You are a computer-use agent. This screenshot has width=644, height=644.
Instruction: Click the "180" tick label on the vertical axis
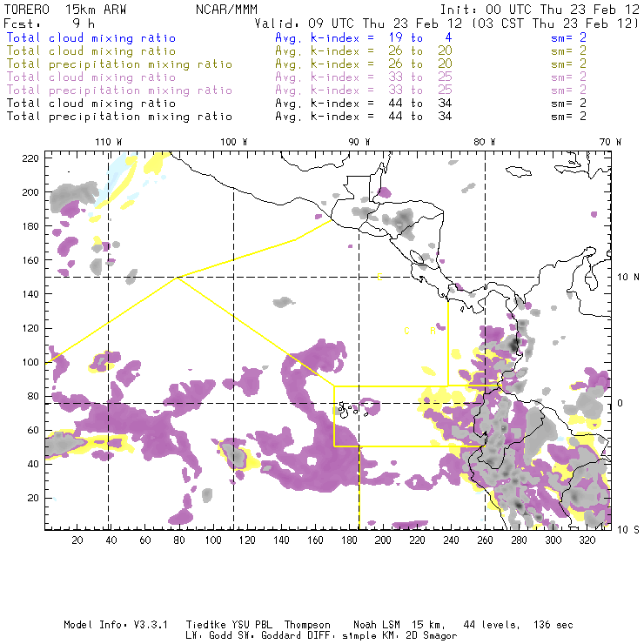coord(30,226)
